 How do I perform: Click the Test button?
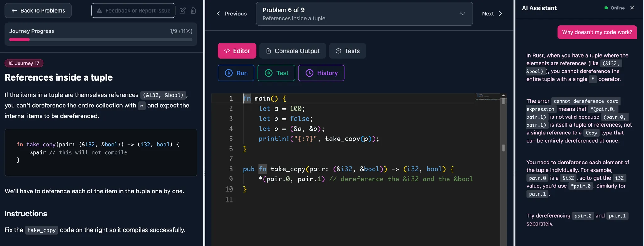coord(276,73)
